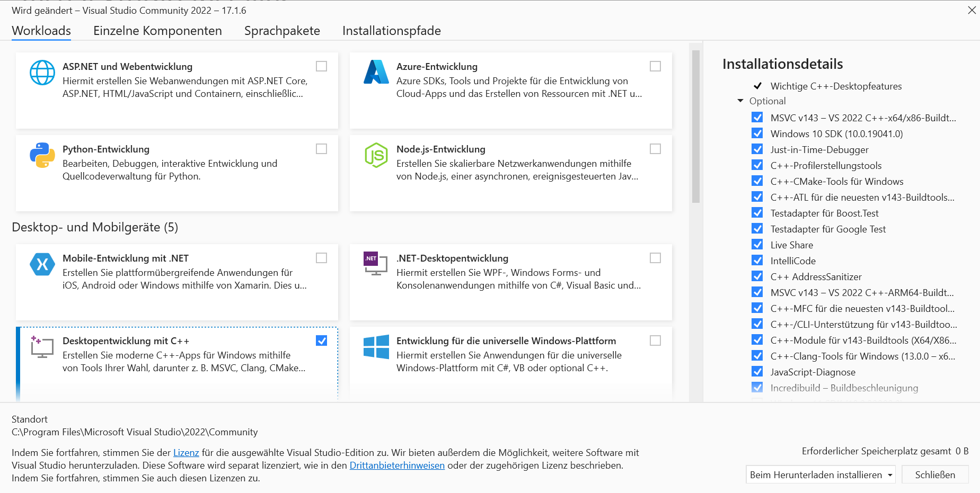
Task: Close the installer window with the X
Action: (972, 10)
